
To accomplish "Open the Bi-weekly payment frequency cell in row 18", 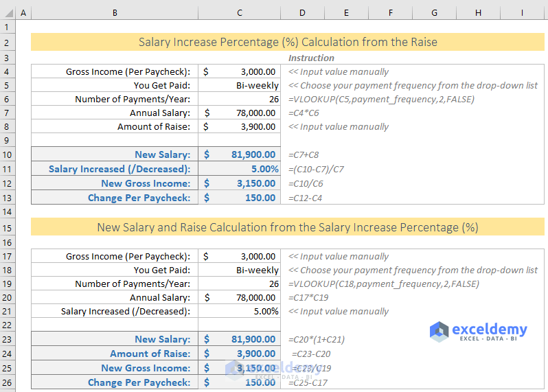I will [x=240, y=270].
